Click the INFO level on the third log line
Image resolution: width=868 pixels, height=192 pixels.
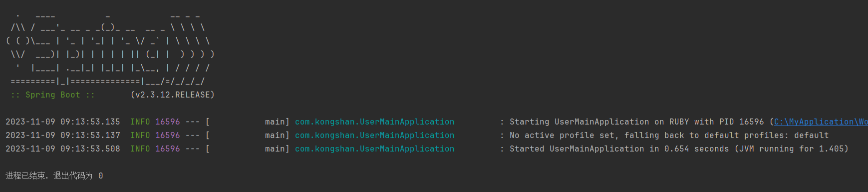pyautogui.click(x=140, y=149)
